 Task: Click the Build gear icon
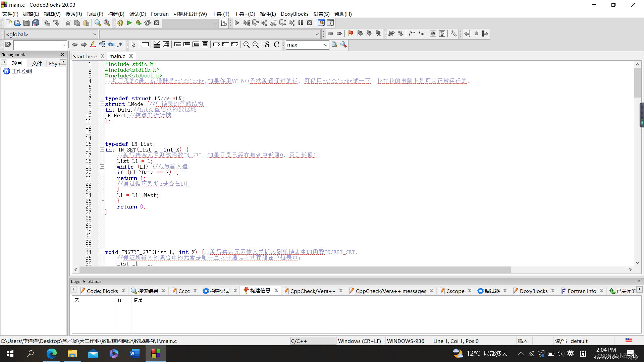(x=120, y=23)
